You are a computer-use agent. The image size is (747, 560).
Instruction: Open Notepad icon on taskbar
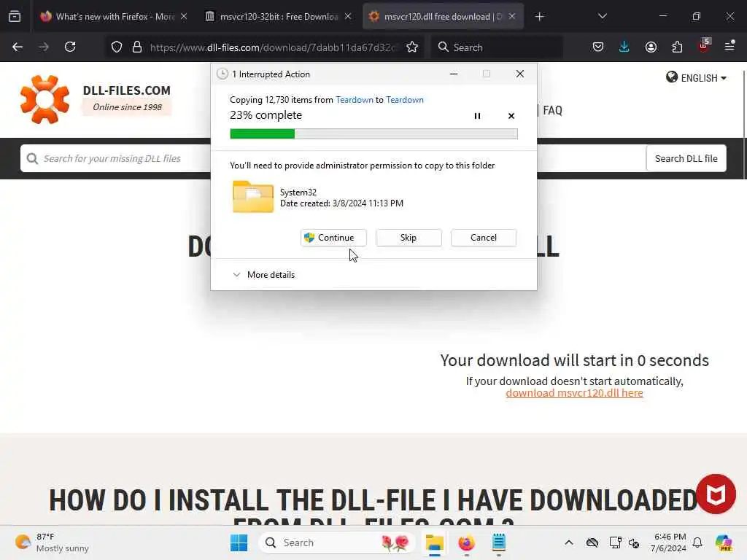pos(499,542)
